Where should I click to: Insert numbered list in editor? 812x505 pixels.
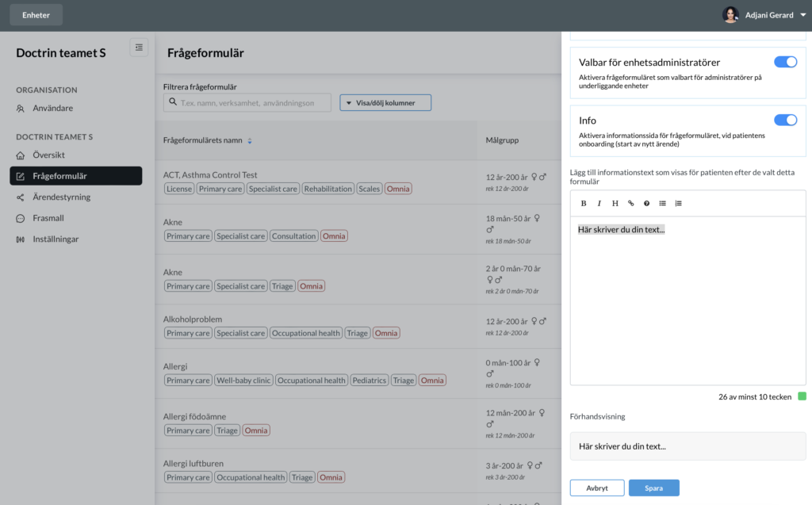click(x=679, y=204)
